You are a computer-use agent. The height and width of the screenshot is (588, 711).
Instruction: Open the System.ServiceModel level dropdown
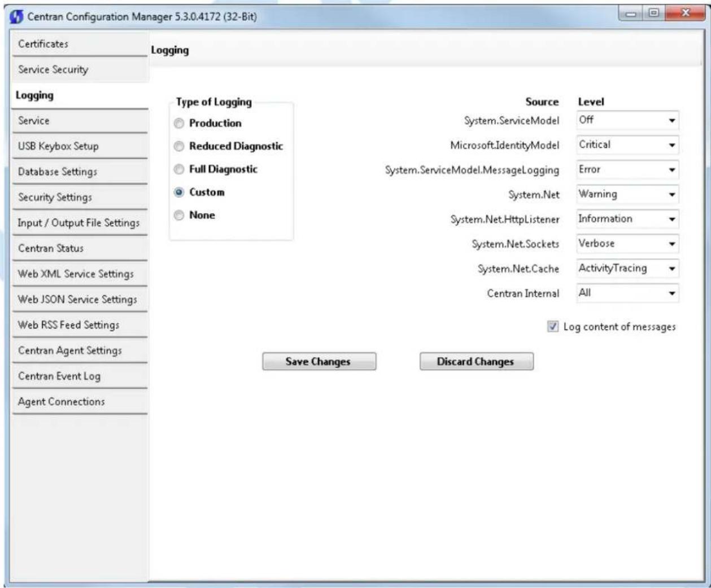pos(627,120)
